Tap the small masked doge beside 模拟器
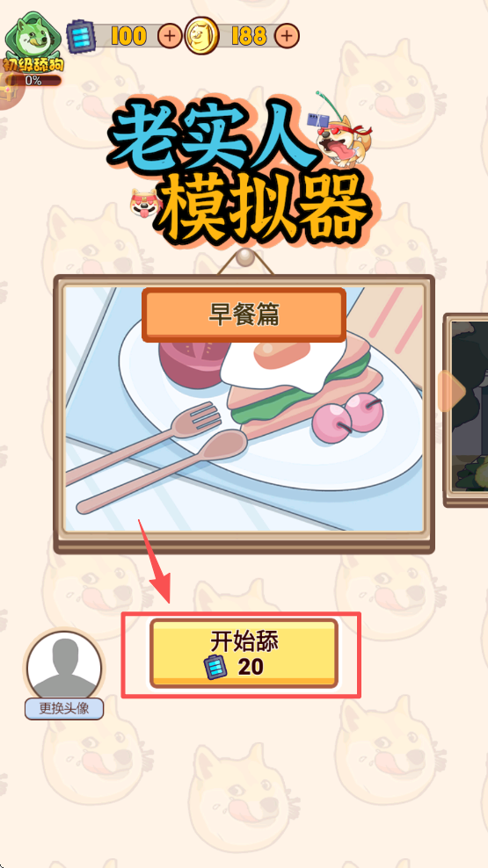This screenshot has height=868, width=488. (143, 203)
